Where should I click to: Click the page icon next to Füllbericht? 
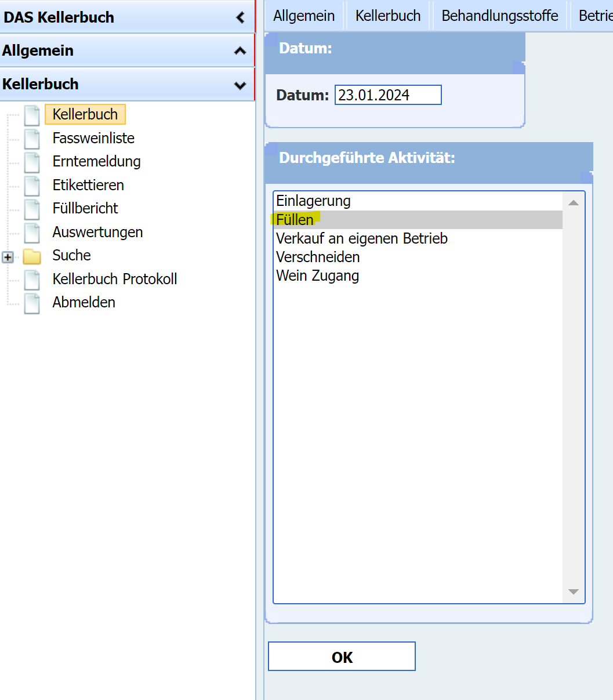[32, 209]
